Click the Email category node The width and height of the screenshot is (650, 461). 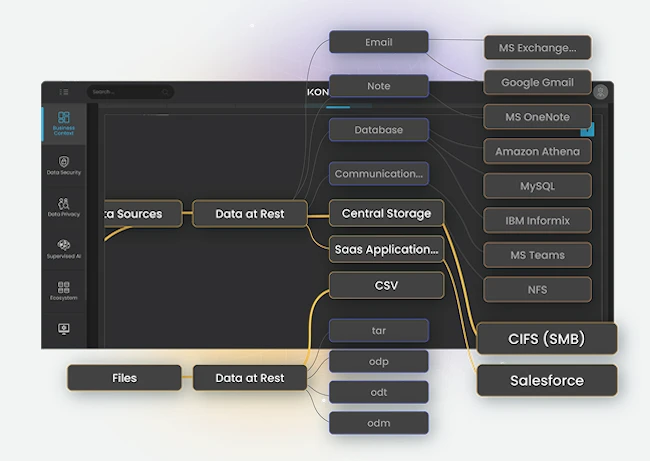coord(378,42)
